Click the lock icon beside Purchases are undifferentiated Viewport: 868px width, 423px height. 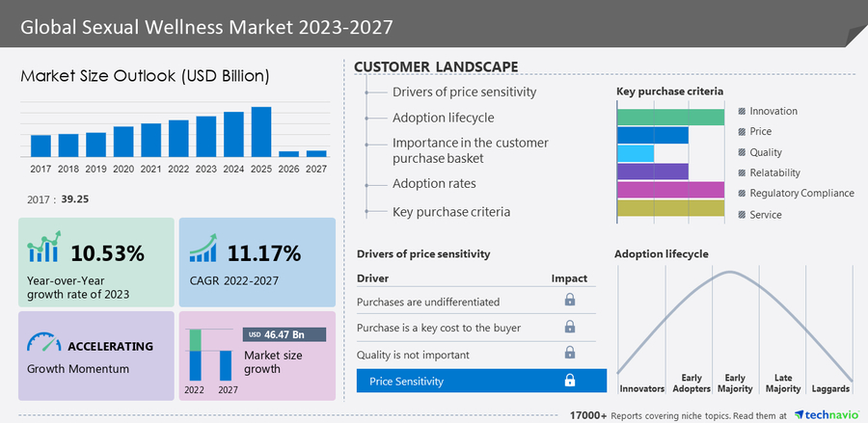point(569,301)
